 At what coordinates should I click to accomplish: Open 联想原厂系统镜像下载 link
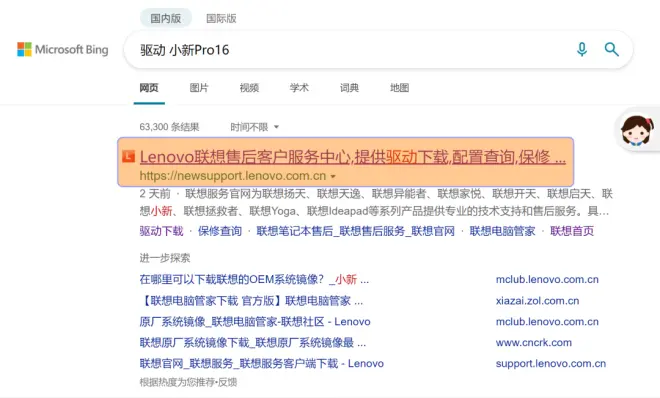(x=253, y=342)
